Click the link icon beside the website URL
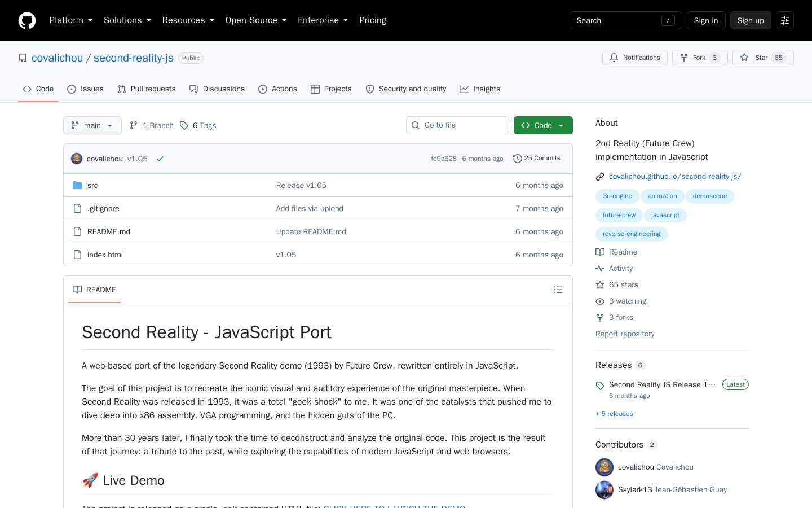The image size is (812, 508). tap(600, 177)
